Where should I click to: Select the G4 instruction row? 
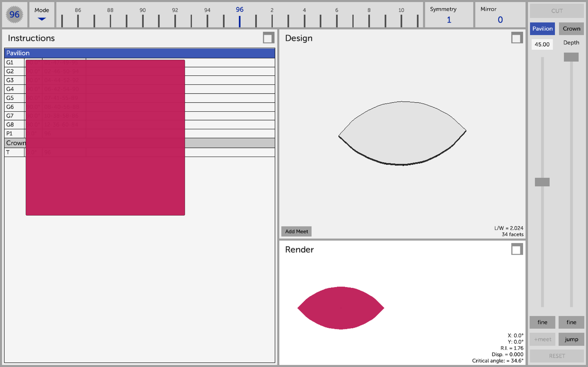(x=140, y=89)
